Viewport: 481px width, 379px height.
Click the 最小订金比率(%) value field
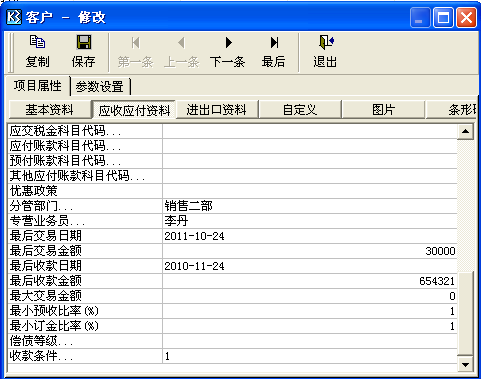coord(310,326)
